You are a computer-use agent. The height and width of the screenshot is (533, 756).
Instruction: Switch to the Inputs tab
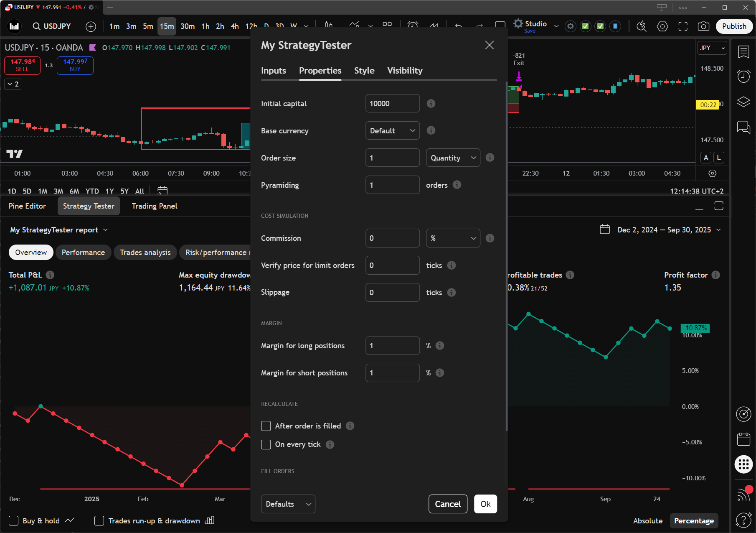tap(274, 70)
